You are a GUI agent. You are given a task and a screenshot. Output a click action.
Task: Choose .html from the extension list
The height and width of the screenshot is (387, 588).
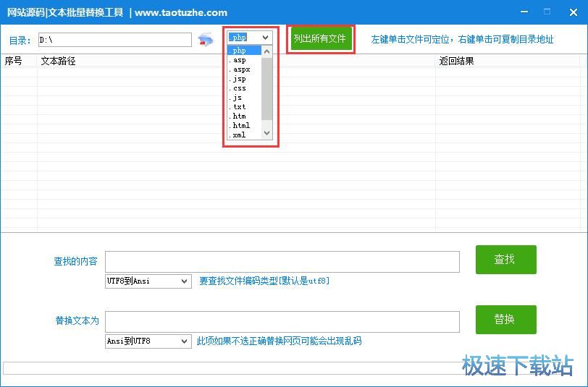click(x=245, y=125)
